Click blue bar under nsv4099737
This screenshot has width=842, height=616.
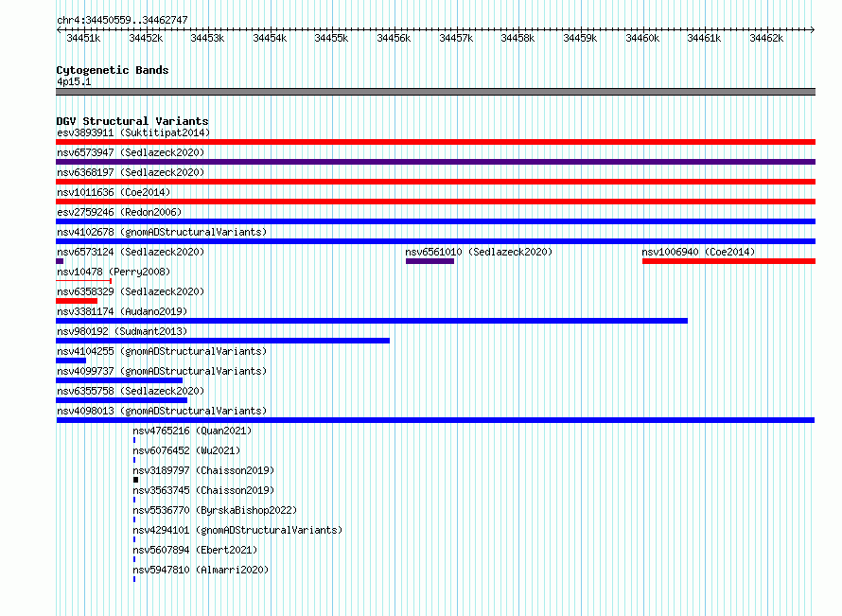click(119, 380)
